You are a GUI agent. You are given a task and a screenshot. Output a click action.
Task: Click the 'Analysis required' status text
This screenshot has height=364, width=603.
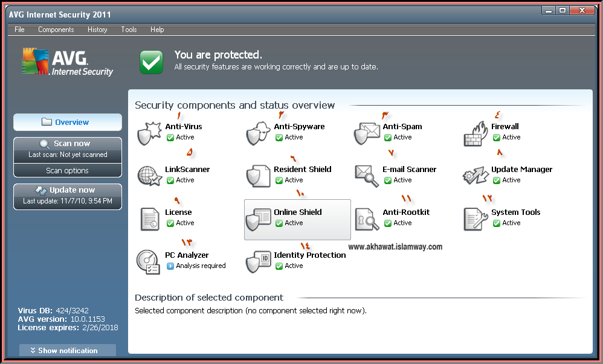point(201,266)
